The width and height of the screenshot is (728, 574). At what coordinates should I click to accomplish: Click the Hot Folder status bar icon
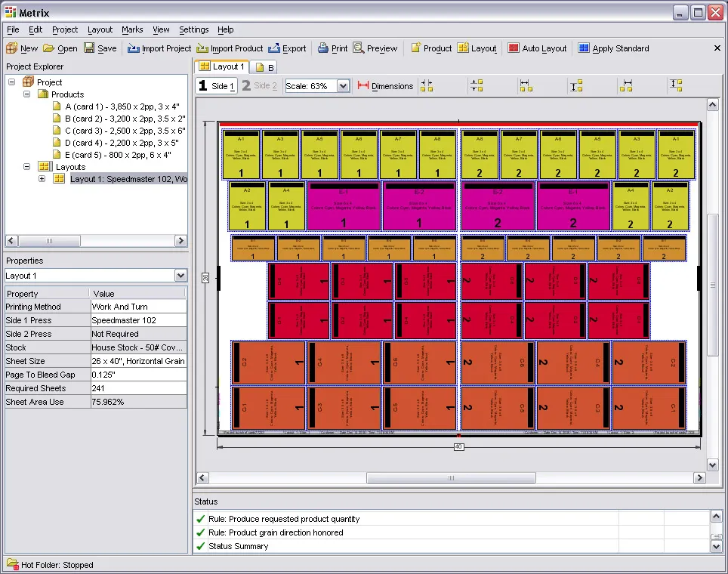[x=12, y=563]
